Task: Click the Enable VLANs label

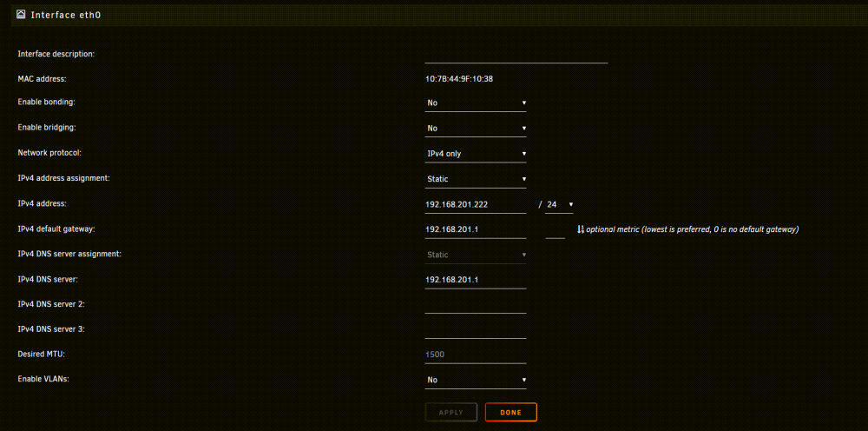Action: (x=43, y=379)
